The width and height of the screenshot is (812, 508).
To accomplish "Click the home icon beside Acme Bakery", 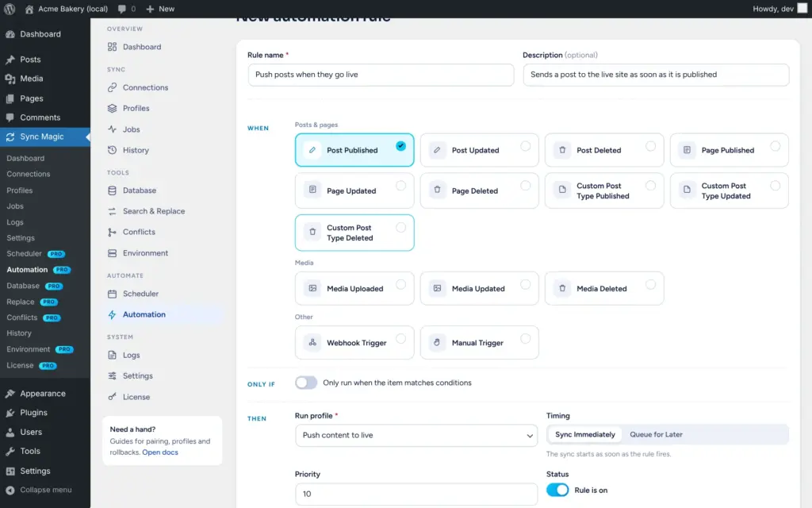I will pyautogui.click(x=29, y=9).
